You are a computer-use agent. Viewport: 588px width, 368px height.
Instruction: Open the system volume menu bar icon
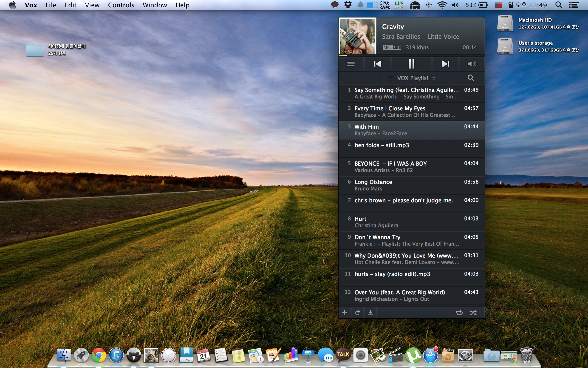click(455, 5)
